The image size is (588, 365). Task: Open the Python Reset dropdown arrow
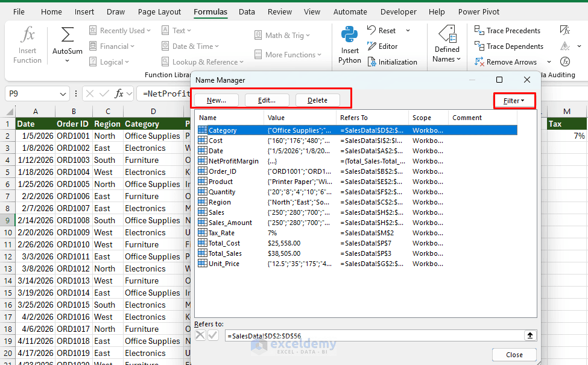408,30
